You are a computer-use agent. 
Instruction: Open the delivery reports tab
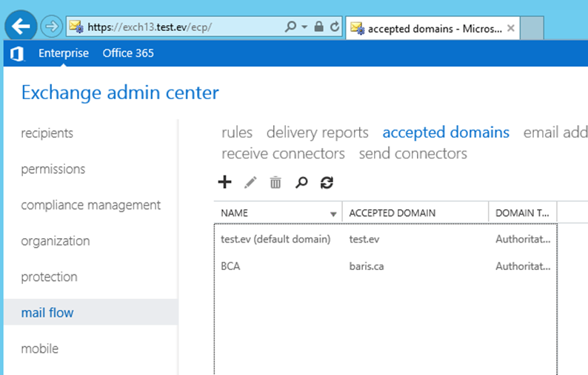click(317, 132)
